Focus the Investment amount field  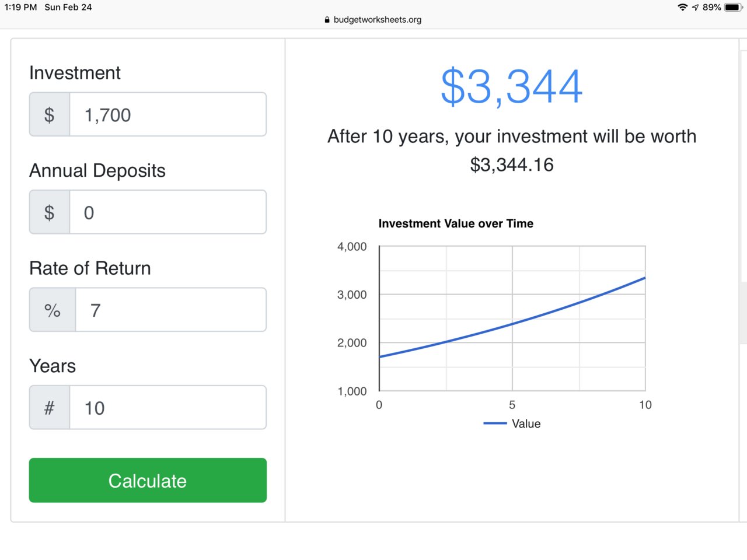[x=167, y=115]
